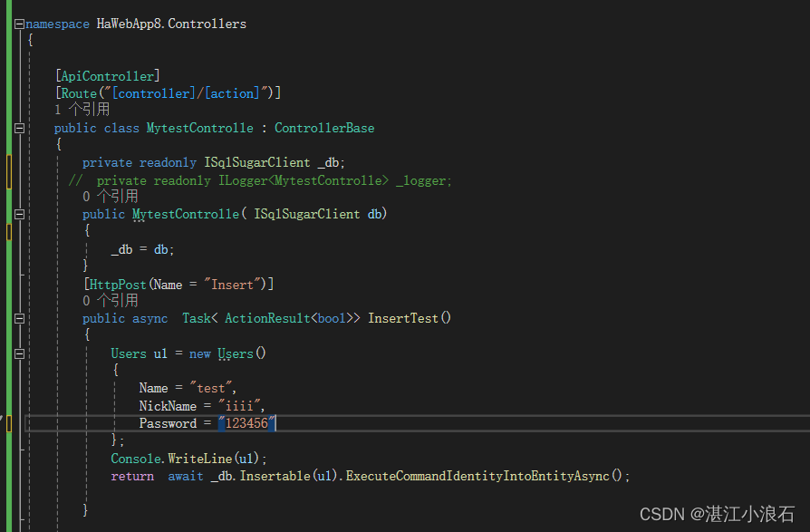Screen dimensions: 810x532
Task: Click ControllerBase in class declaration
Action: click(324, 128)
